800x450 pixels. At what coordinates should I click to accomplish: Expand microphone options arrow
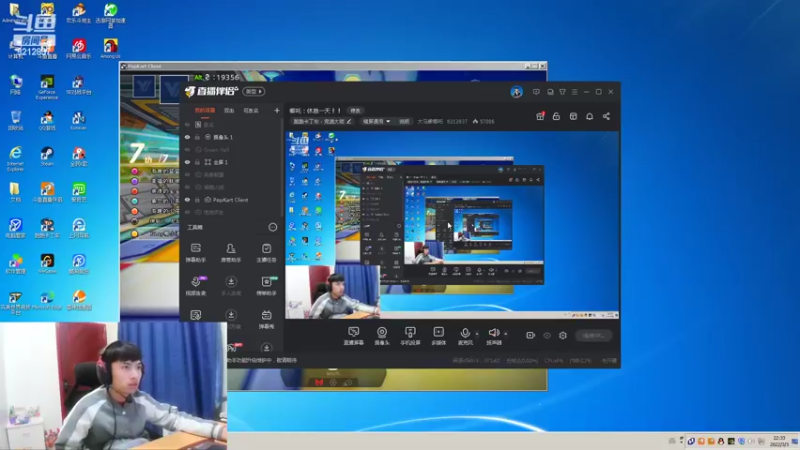[x=477, y=334]
